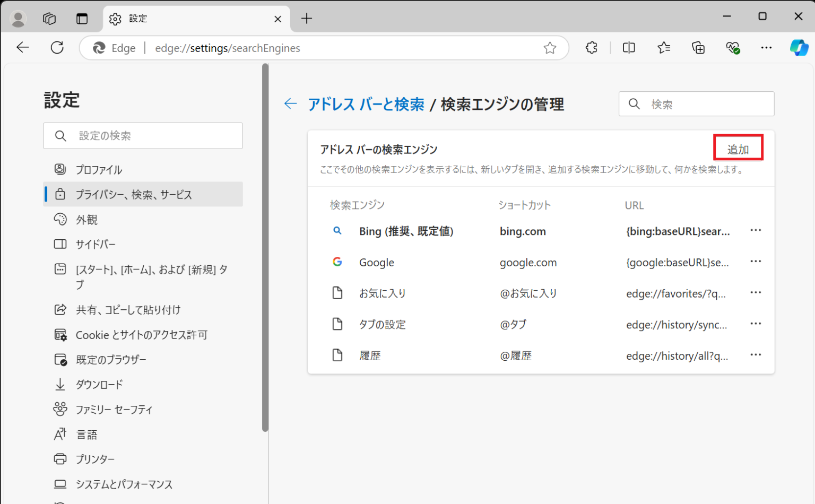
Task: Click the browser back navigation arrow
Action: click(x=22, y=47)
